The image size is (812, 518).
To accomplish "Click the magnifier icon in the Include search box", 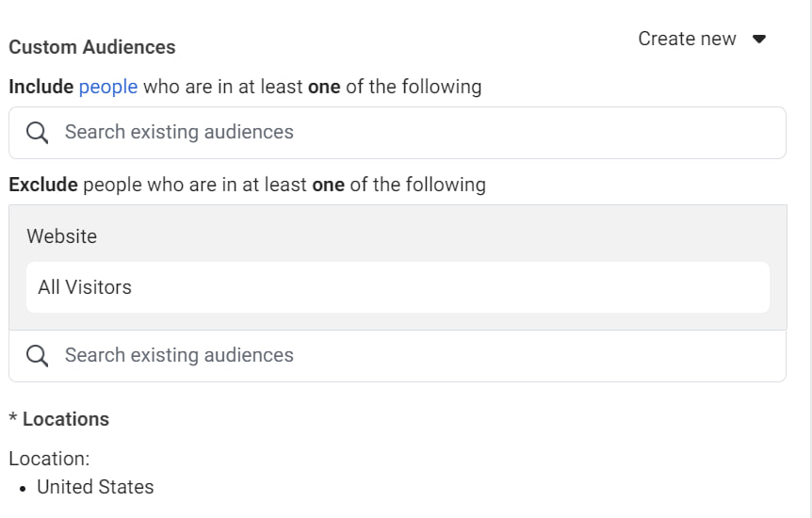I will (x=38, y=133).
